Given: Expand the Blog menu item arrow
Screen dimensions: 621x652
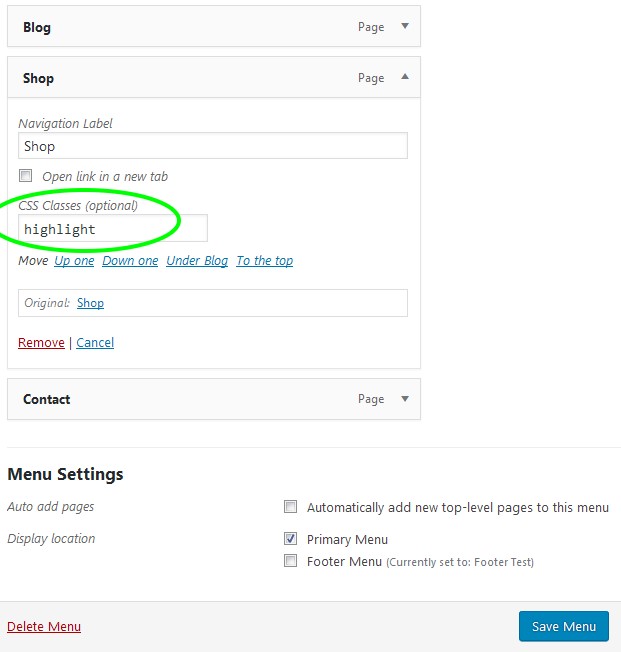Looking at the screenshot, I should click(405, 26).
